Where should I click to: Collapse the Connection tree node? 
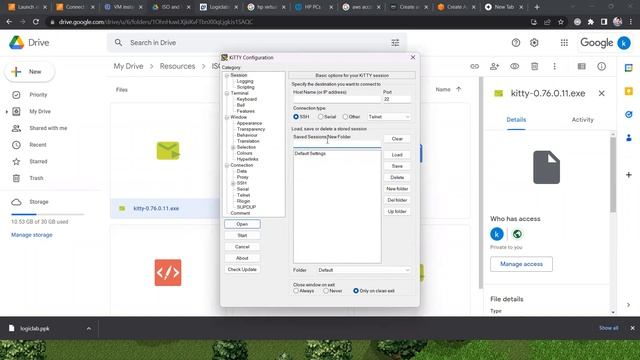click(x=227, y=165)
